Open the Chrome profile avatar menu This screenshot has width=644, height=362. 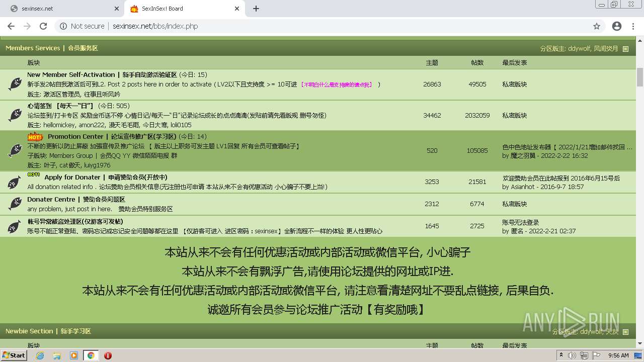[616, 26]
